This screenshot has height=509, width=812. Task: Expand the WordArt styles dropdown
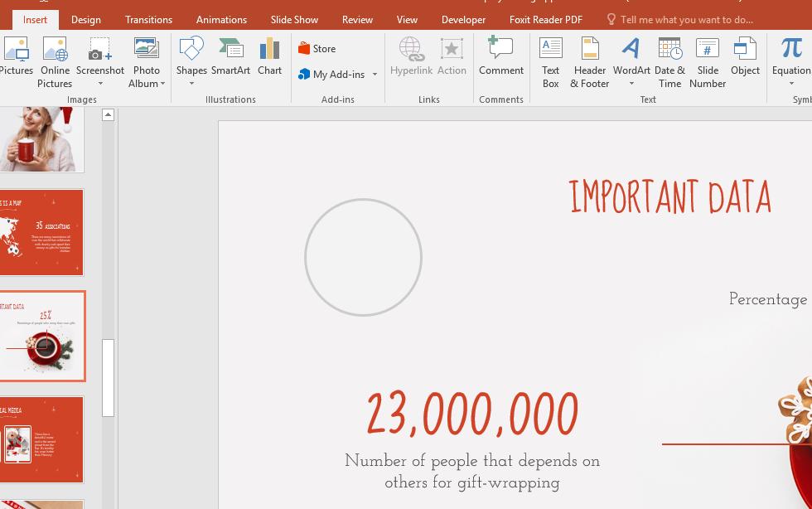pyautogui.click(x=631, y=83)
